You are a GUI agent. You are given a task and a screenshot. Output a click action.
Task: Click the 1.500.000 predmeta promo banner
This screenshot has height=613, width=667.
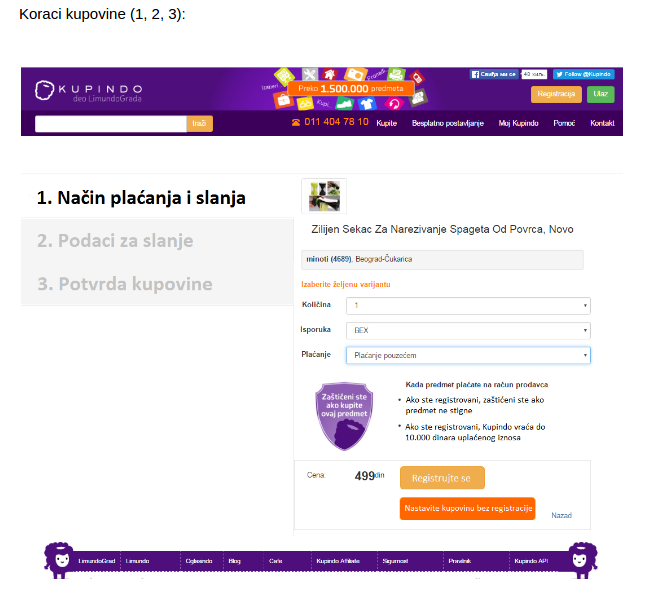pos(351,88)
